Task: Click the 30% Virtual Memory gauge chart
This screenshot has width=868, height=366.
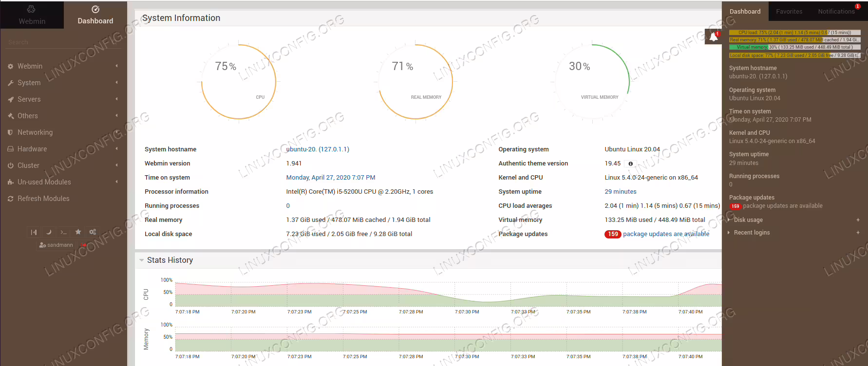Action: click(592, 81)
